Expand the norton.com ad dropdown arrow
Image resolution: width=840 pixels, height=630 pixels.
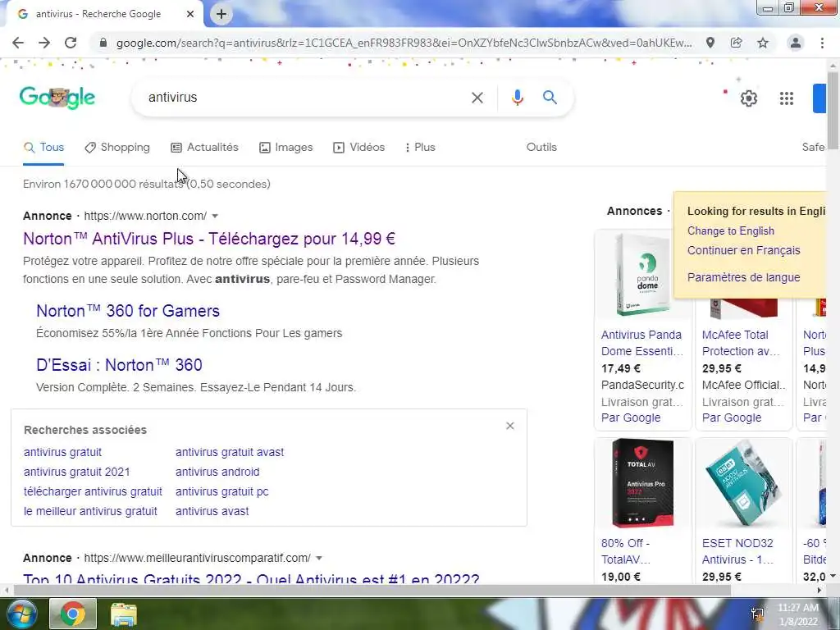215,216
